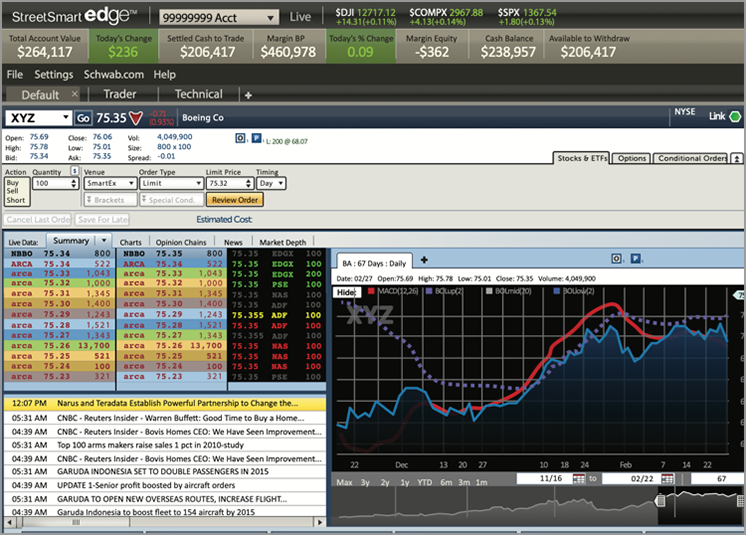This screenshot has width=746, height=535.
Task: Click the red down-arrow price indicator
Action: [x=136, y=118]
